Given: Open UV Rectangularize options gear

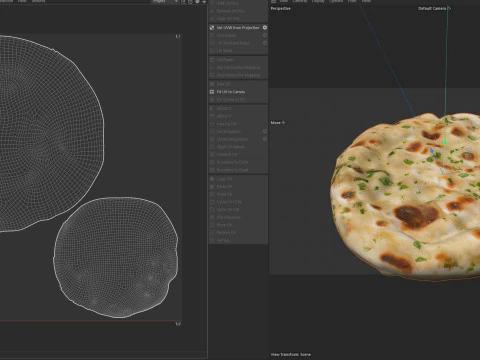Looking at the screenshot, I should 265,139.
